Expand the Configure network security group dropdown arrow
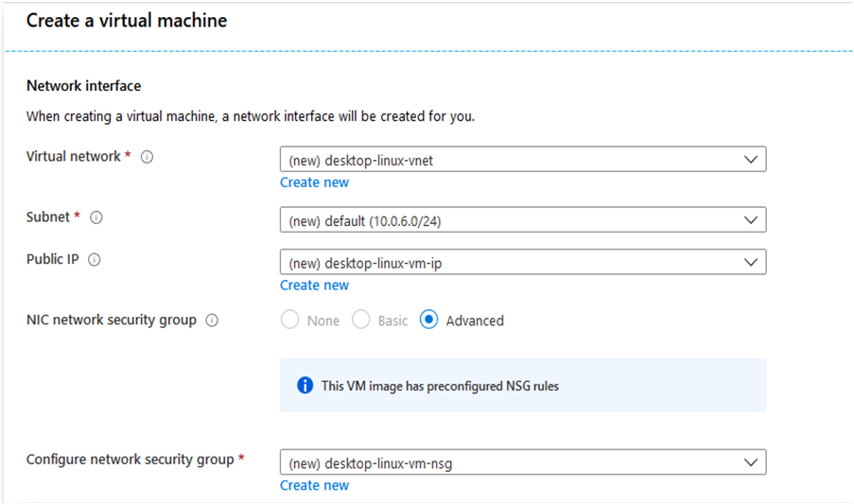854x504 pixels. pyautogui.click(x=751, y=462)
